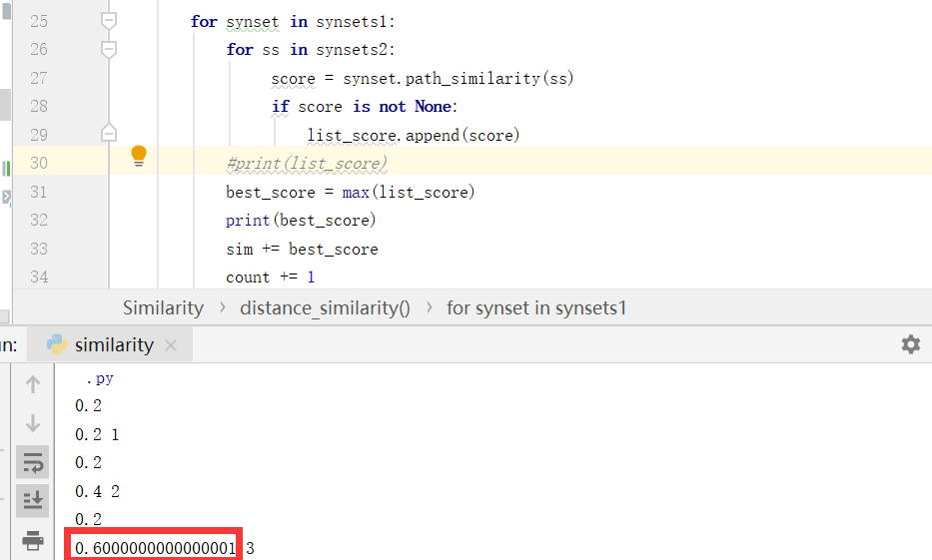
Task: Click distance_similarity() breadcrumb
Action: click(325, 307)
